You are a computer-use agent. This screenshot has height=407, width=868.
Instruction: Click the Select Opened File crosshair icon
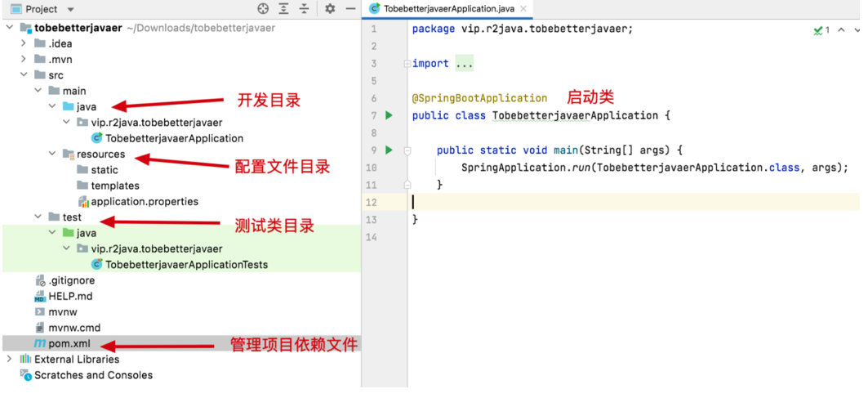click(263, 9)
